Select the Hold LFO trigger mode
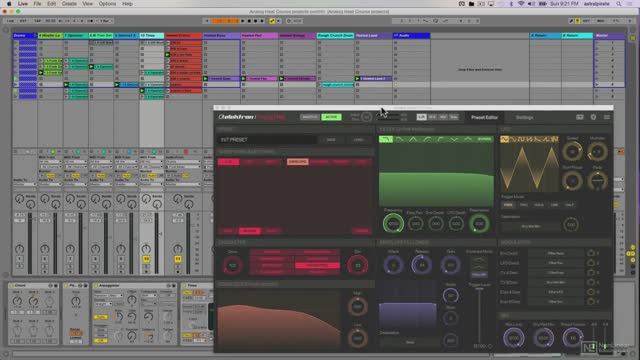The image size is (640, 360). coord(539,205)
